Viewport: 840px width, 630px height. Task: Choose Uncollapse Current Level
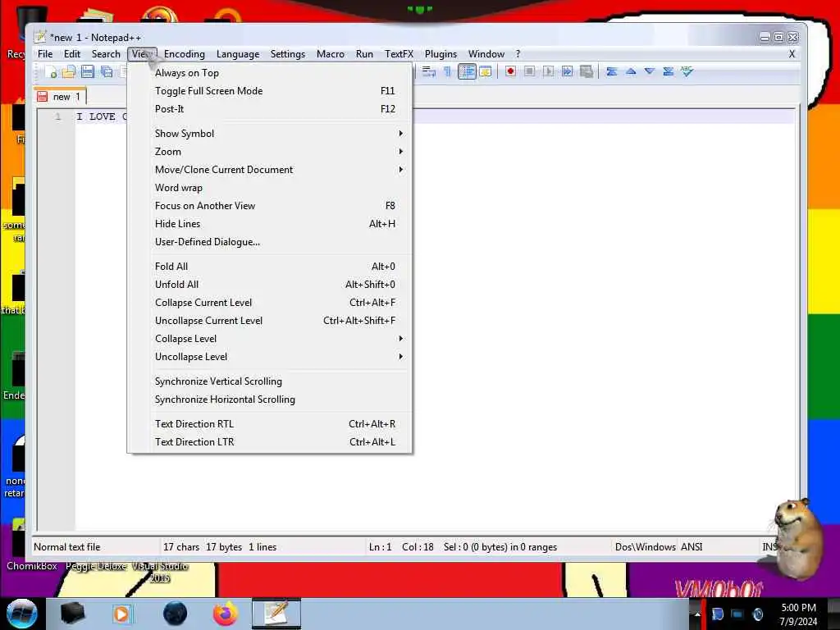(270, 321)
